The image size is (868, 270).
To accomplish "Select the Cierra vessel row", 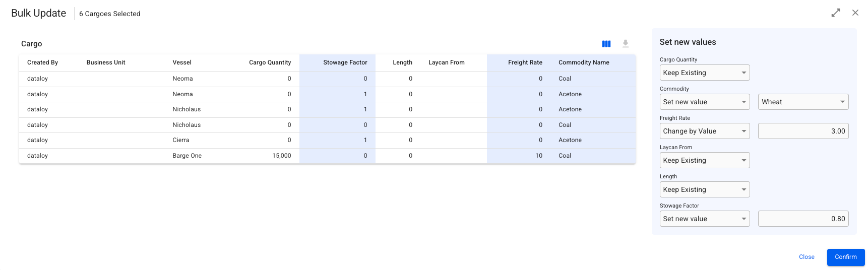I will pos(181,140).
